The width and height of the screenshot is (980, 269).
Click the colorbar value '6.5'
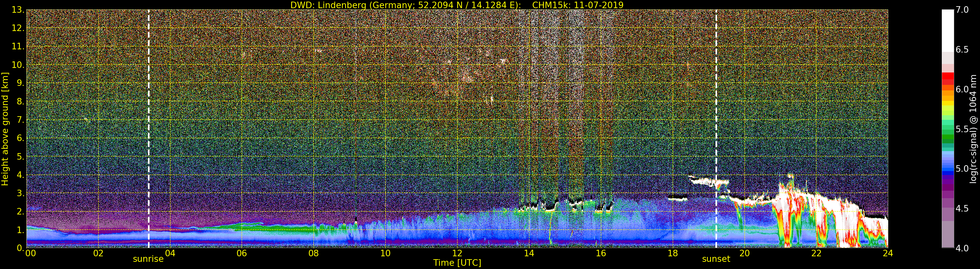tap(962, 50)
